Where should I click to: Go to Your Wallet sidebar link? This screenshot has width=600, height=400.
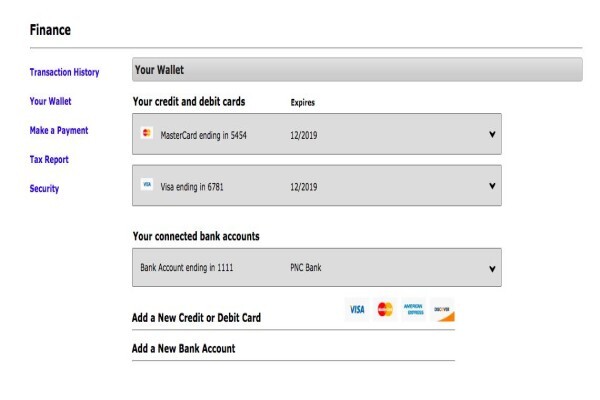click(x=51, y=101)
